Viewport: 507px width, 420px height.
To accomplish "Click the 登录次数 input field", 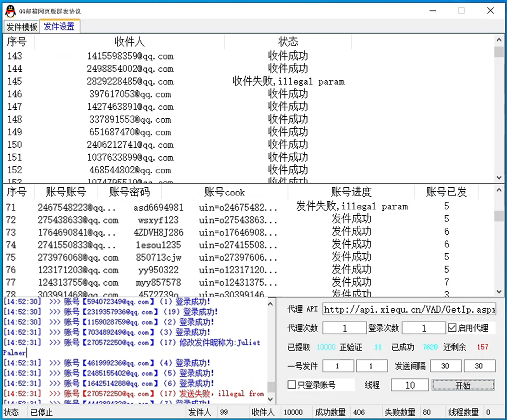I will pyautogui.click(x=423, y=328).
